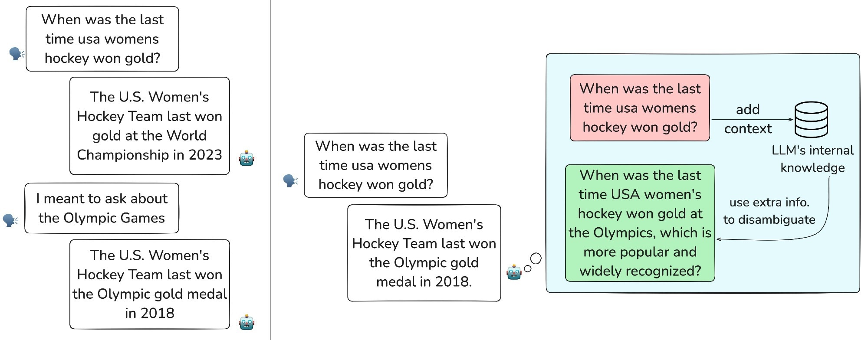Click the top-left 'When was the last time' message
Image resolution: width=868 pixels, height=340 pixels.
click(102, 39)
